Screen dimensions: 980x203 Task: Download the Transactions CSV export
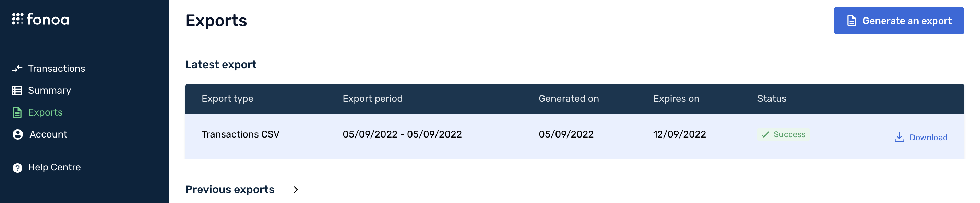pyautogui.click(x=928, y=138)
